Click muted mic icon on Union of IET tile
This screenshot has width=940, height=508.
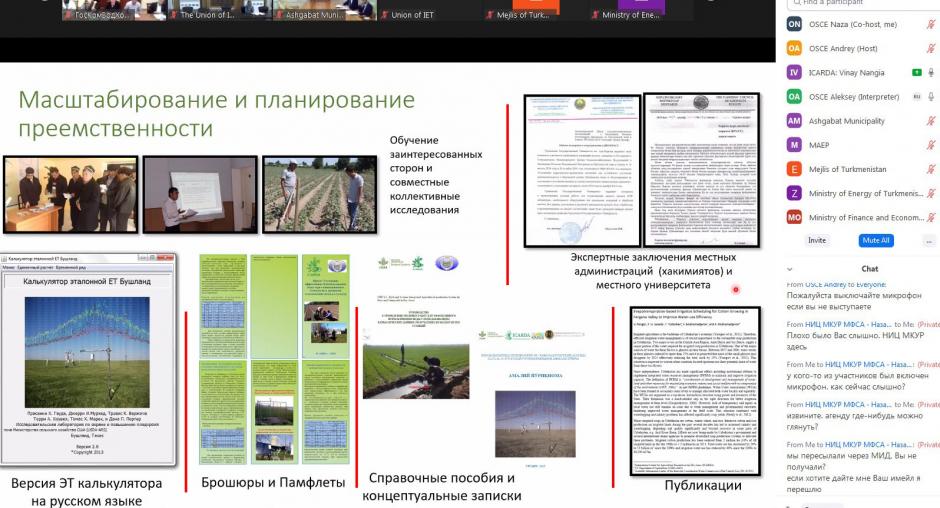tap(385, 15)
